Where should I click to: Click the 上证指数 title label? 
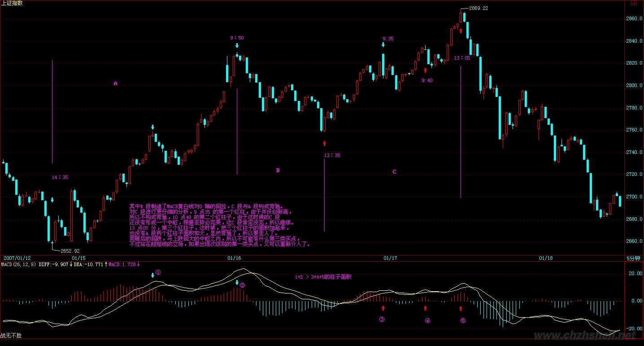tap(12, 3)
